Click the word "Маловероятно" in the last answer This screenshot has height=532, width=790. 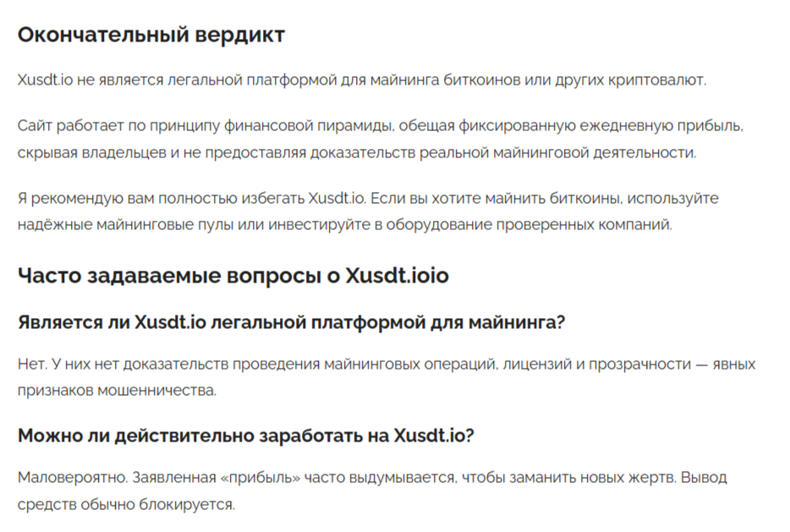tap(72, 477)
